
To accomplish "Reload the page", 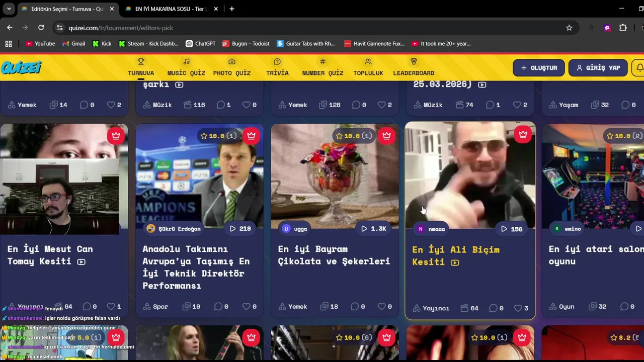I will tap(41, 28).
